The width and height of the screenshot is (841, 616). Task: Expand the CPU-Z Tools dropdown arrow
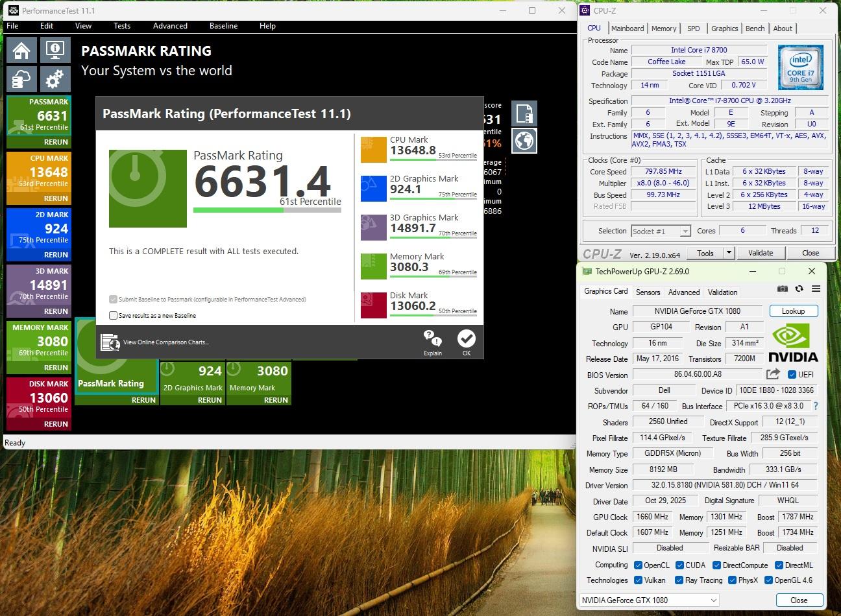(x=729, y=253)
